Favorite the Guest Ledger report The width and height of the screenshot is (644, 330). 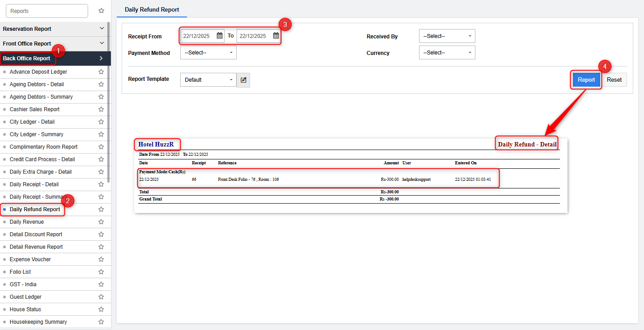pos(101,297)
